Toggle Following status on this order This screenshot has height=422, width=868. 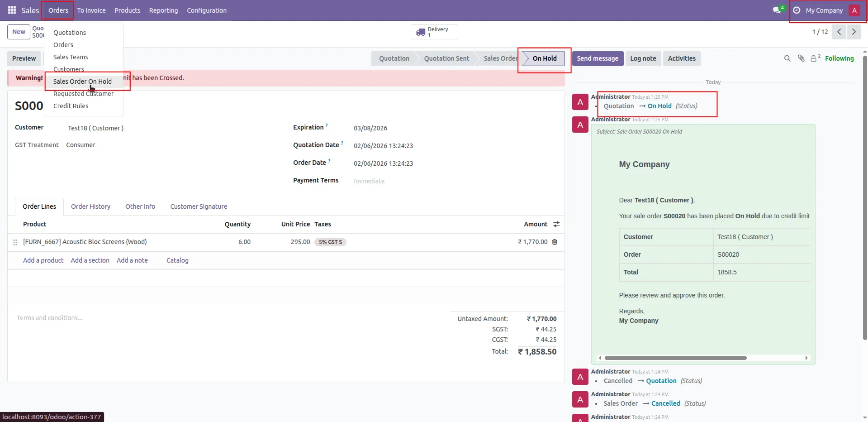(839, 58)
